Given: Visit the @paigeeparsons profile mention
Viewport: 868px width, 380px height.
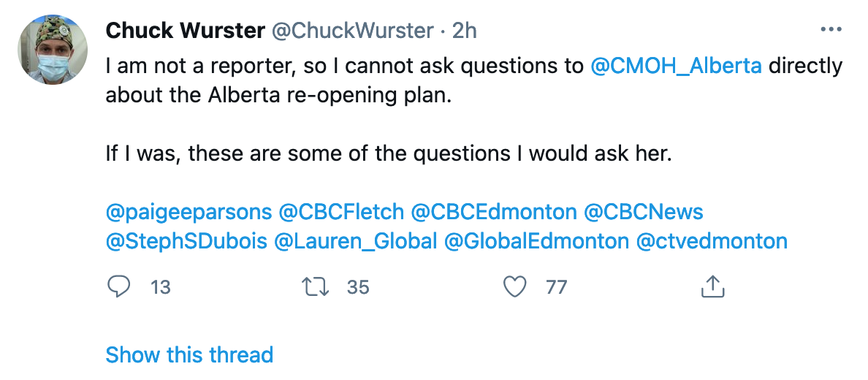Looking at the screenshot, I should pyautogui.click(x=189, y=213).
